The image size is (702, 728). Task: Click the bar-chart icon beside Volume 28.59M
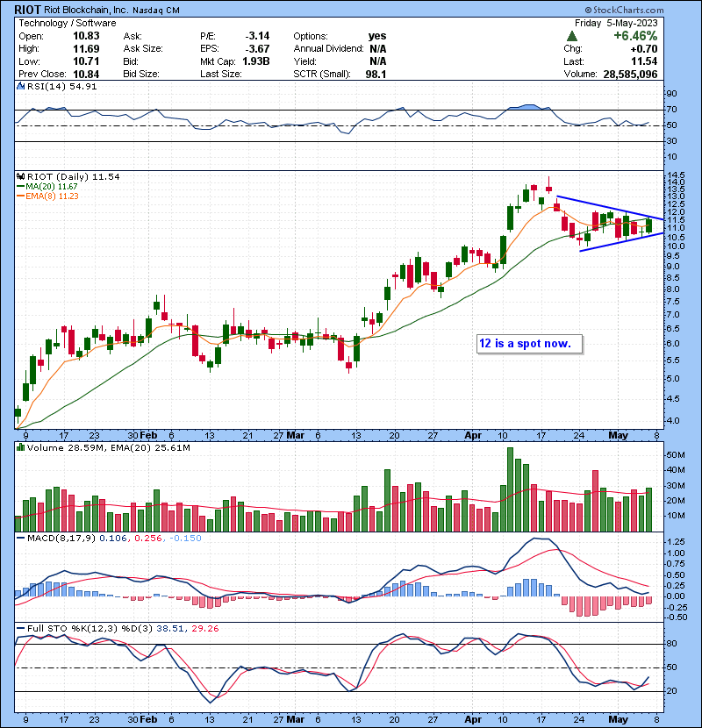20,447
